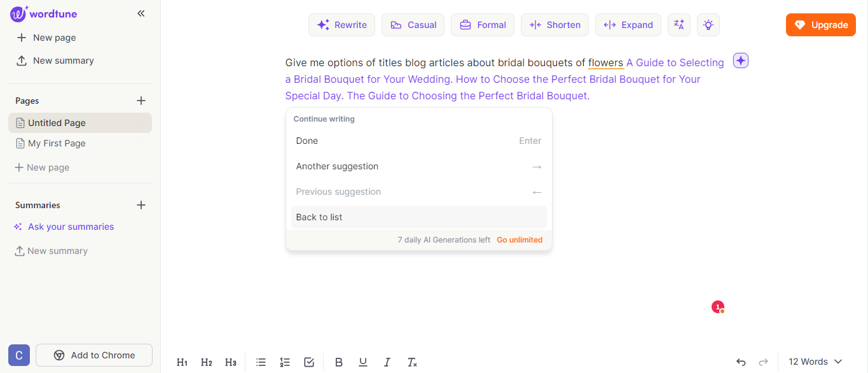
Task: Toggle bold formatting
Action: [339, 362]
